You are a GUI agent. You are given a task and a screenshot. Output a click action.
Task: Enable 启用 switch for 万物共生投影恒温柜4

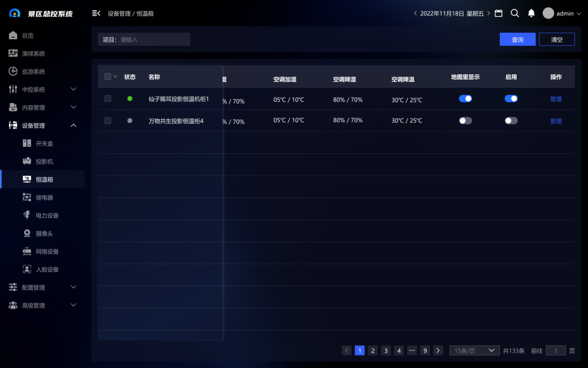click(x=511, y=121)
